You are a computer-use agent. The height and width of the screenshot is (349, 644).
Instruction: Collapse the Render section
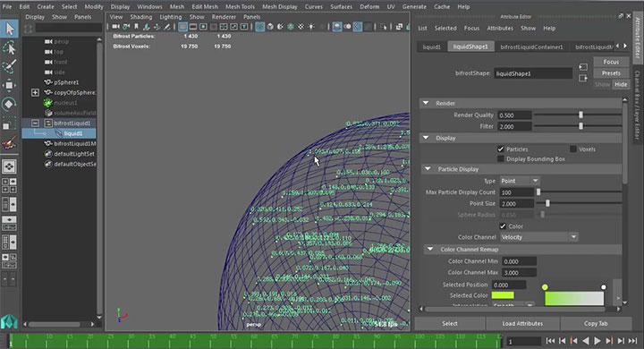tap(426, 103)
